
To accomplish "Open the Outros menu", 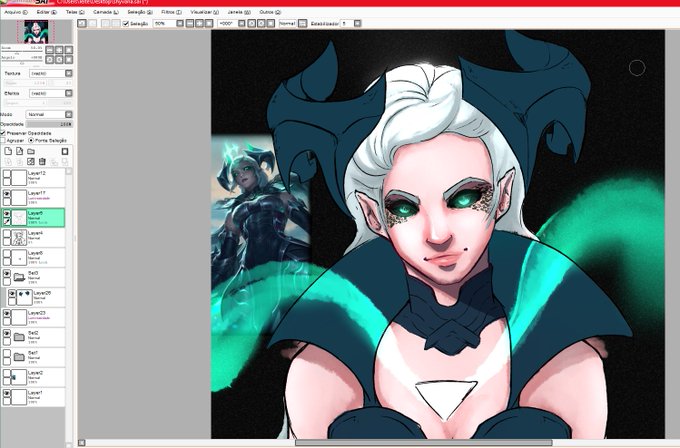I will click(x=270, y=12).
